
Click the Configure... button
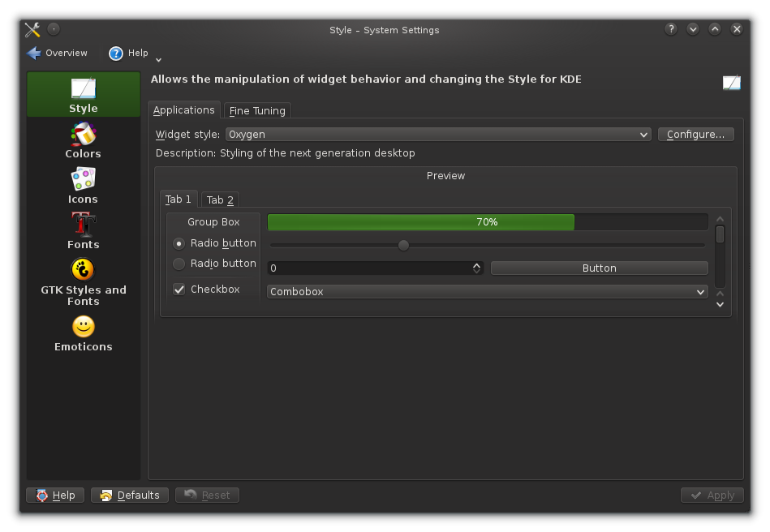point(696,135)
